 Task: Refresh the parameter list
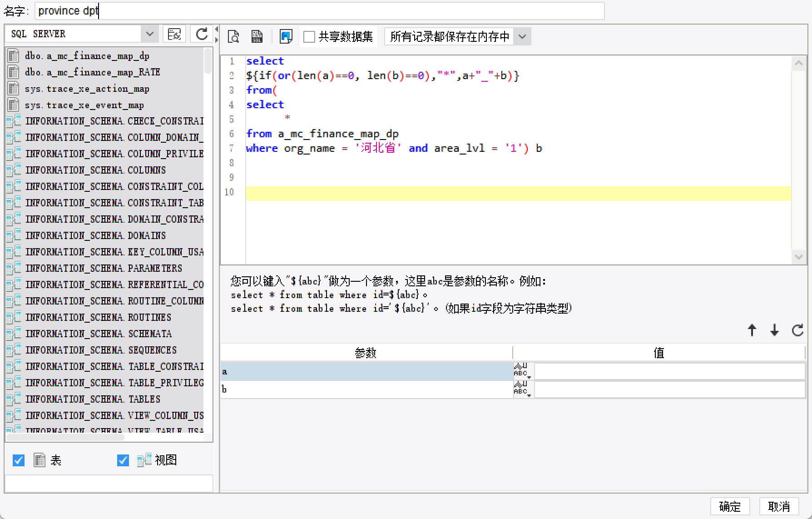[797, 330]
